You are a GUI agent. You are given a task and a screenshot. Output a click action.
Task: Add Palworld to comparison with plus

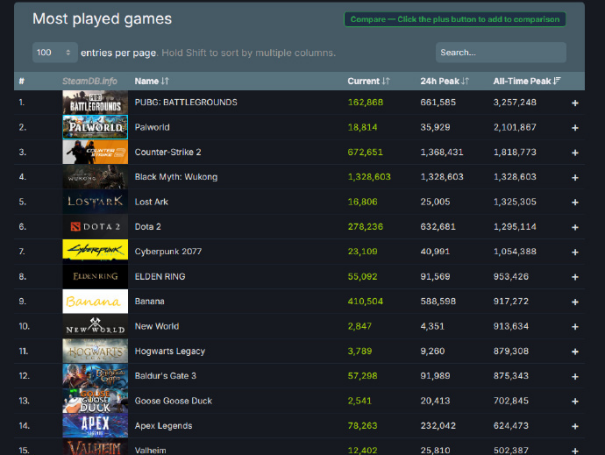click(x=575, y=128)
